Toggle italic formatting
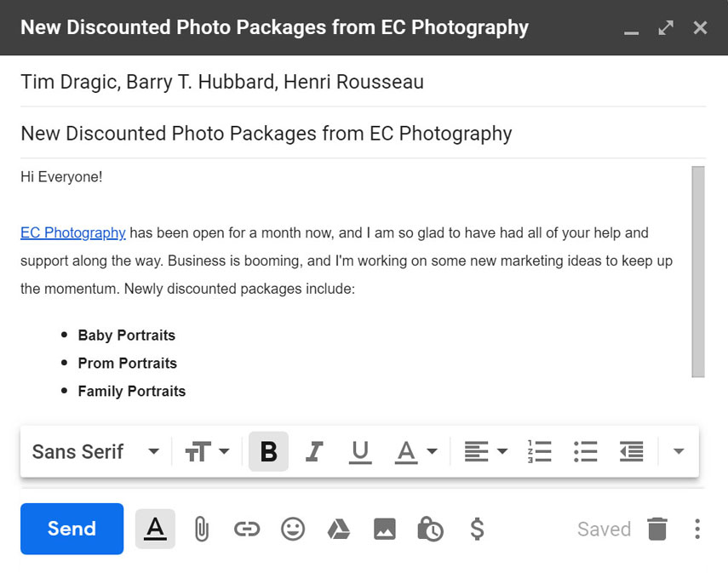 click(314, 451)
